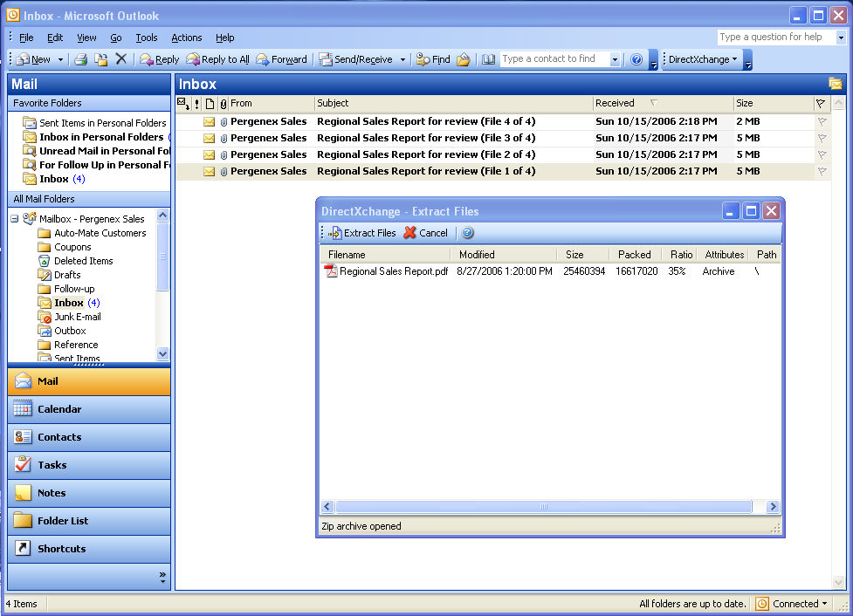Toggle flag on File 1 of 4 message
This screenshot has height=616, width=853.
[822, 171]
